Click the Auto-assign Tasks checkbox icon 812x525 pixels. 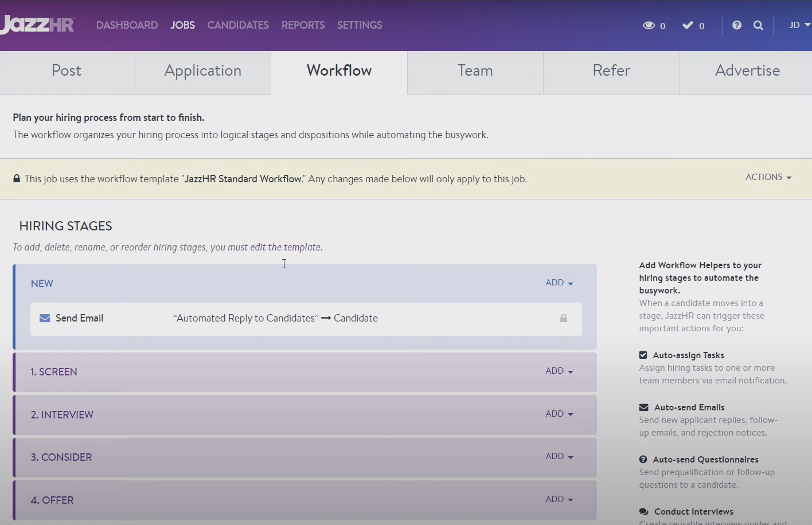click(643, 355)
